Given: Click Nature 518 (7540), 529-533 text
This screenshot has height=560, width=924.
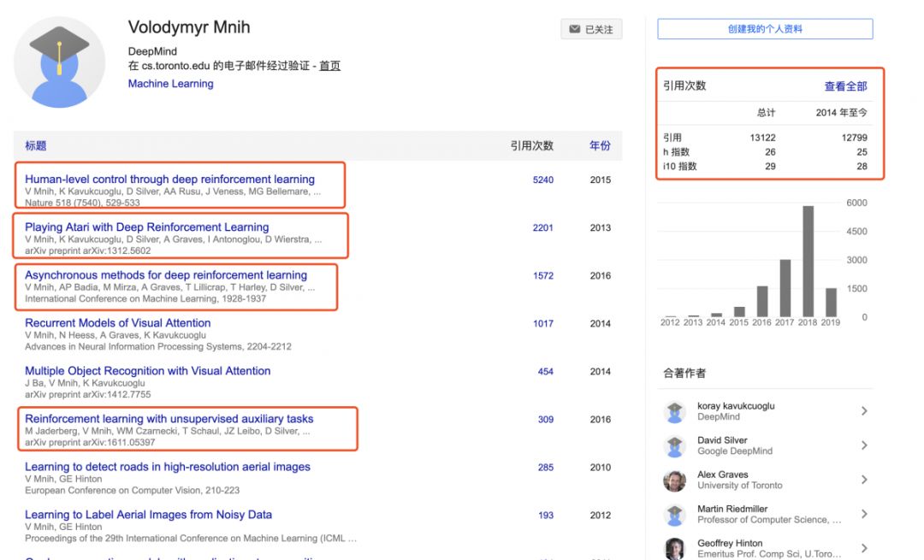Looking at the screenshot, I should click(82, 203).
